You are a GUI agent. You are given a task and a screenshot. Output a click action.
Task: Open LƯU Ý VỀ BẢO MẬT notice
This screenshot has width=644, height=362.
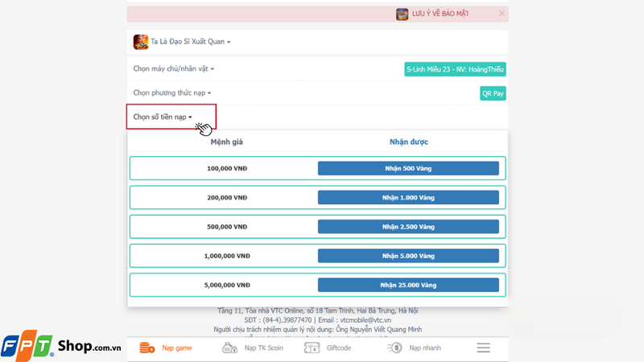tap(440, 14)
